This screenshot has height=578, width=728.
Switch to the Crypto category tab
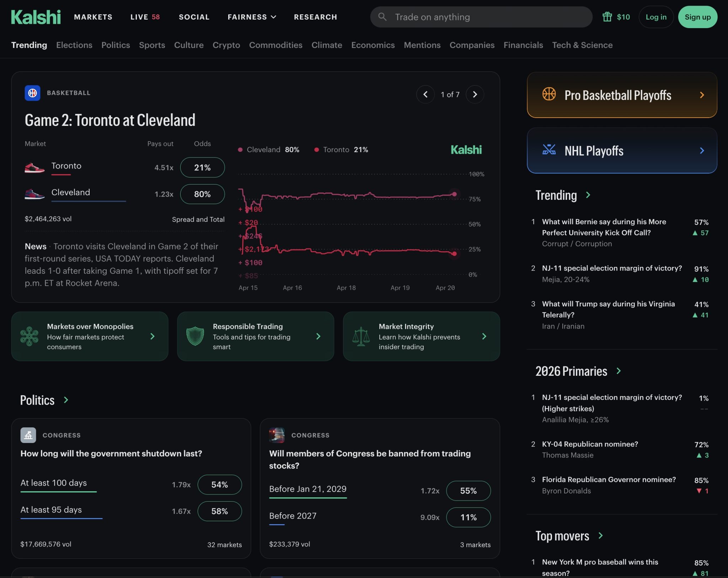click(x=226, y=45)
